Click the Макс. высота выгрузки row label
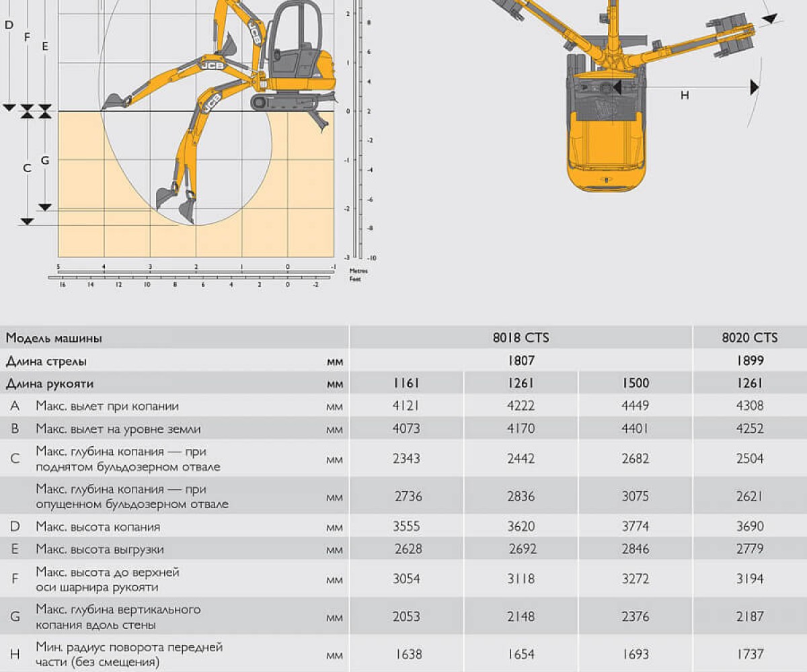The width and height of the screenshot is (807, 672). pyautogui.click(x=100, y=549)
